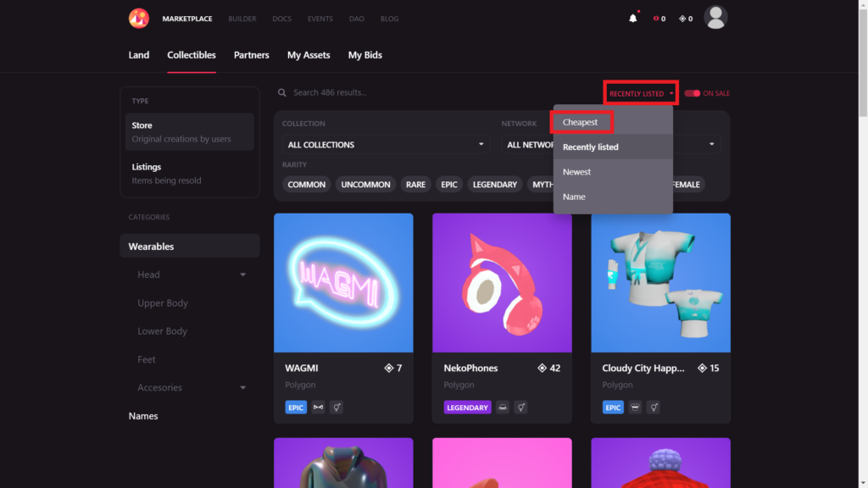Click the search magnifier icon
The height and width of the screenshot is (488, 868).
[x=281, y=92]
